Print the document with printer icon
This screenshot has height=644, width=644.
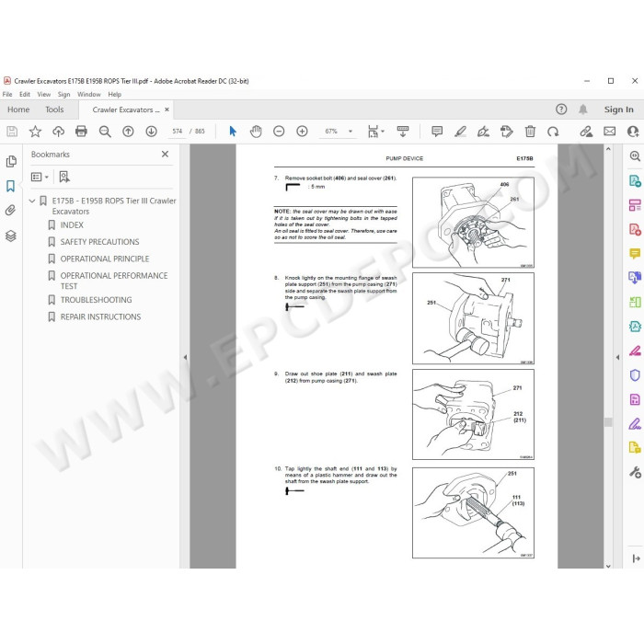(x=81, y=132)
